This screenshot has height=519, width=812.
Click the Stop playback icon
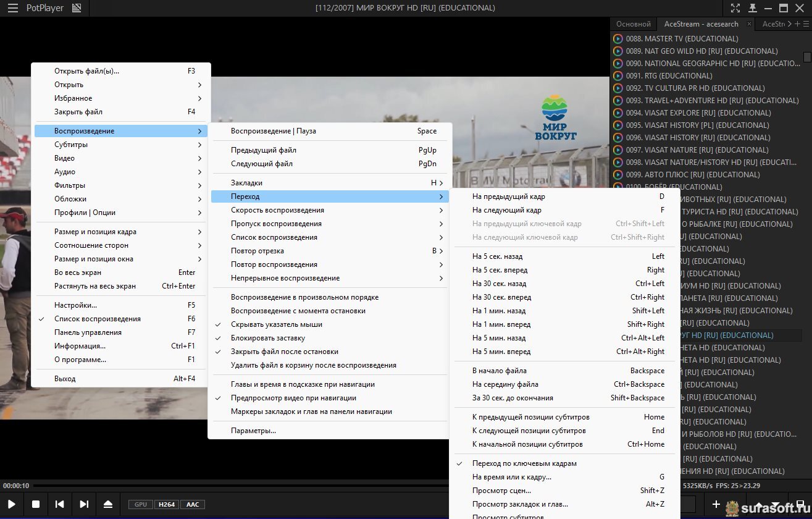click(x=36, y=504)
